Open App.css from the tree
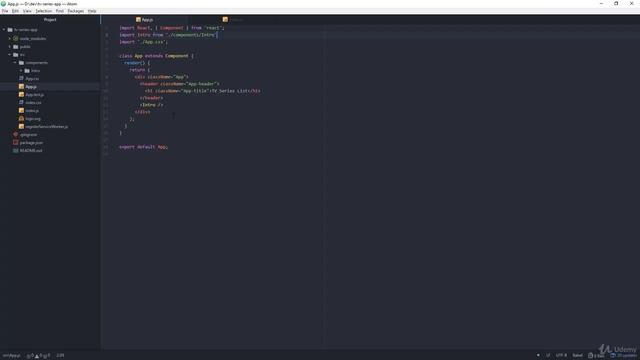 tap(32, 78)
